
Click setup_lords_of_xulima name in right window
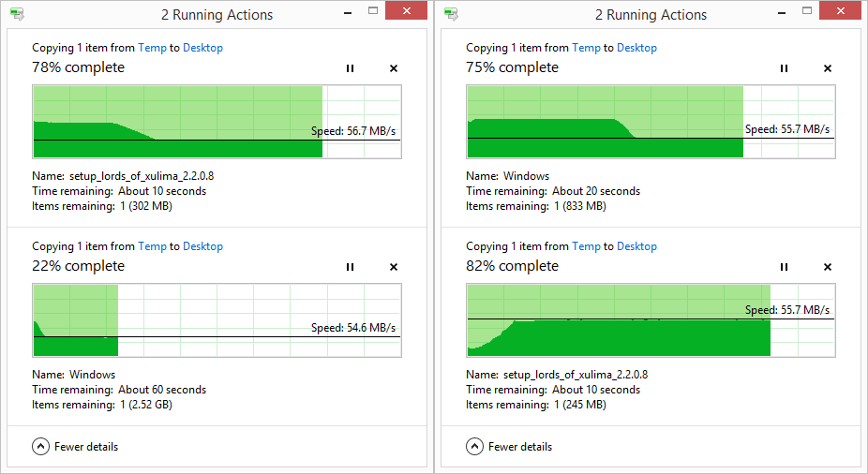point(576,375)
